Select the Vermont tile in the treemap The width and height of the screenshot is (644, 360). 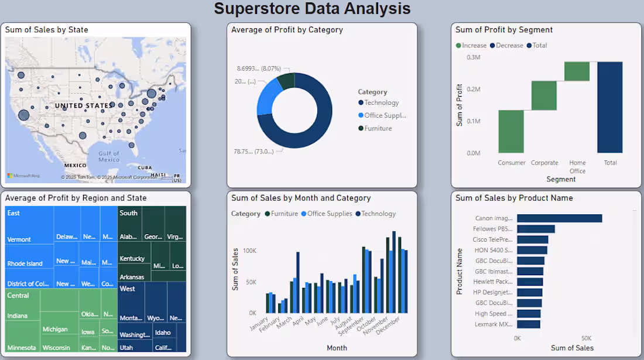point(29,225)
